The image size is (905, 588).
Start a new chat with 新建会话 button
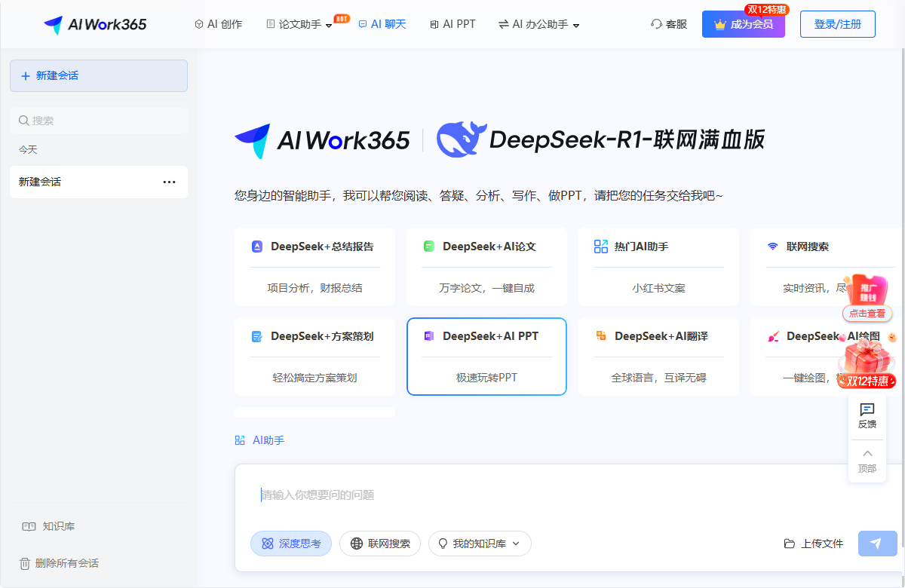tap(99, 75)
